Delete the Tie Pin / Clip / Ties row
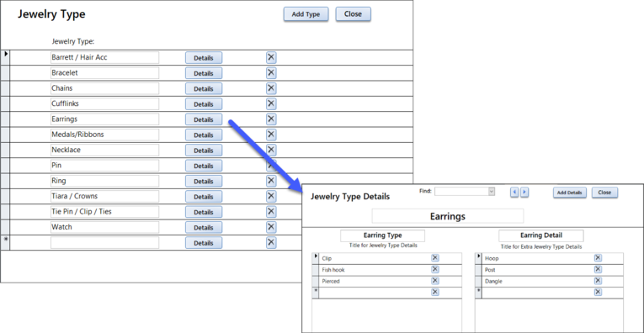Image resolution: width=644 pixels, height=333 pixels. 271,212
